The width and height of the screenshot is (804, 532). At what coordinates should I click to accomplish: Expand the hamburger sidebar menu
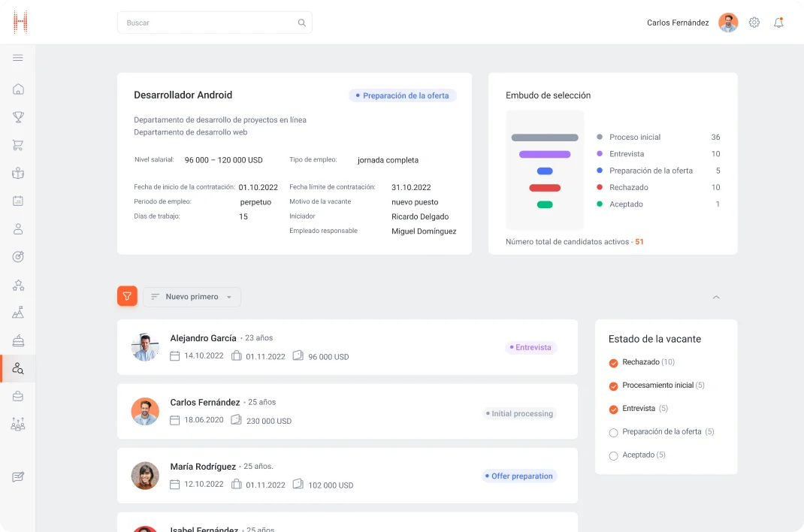[x=18, y=58]
